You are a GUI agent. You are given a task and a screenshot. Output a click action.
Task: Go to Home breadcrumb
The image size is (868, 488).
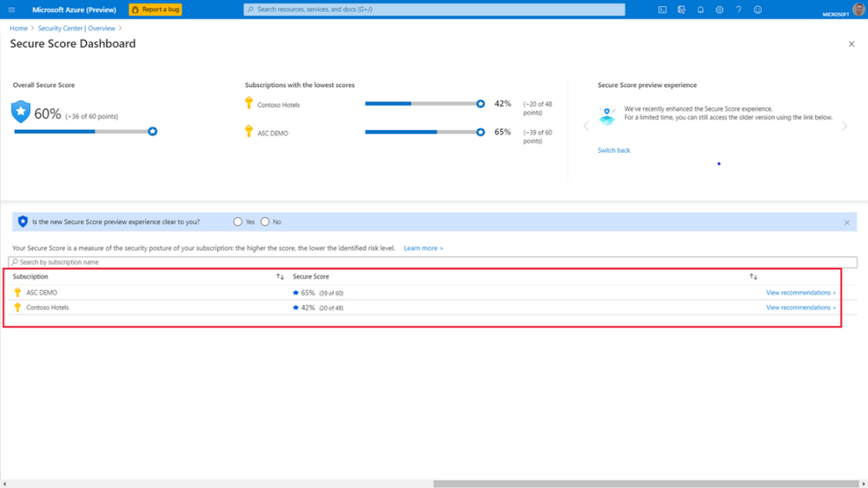[18, 28]
